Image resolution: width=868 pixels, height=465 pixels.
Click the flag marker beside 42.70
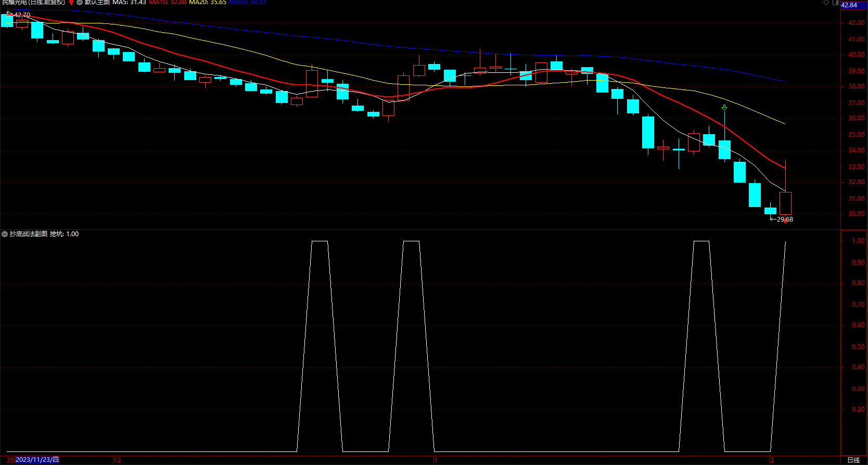pyautogui.click(x=9, y=14)
